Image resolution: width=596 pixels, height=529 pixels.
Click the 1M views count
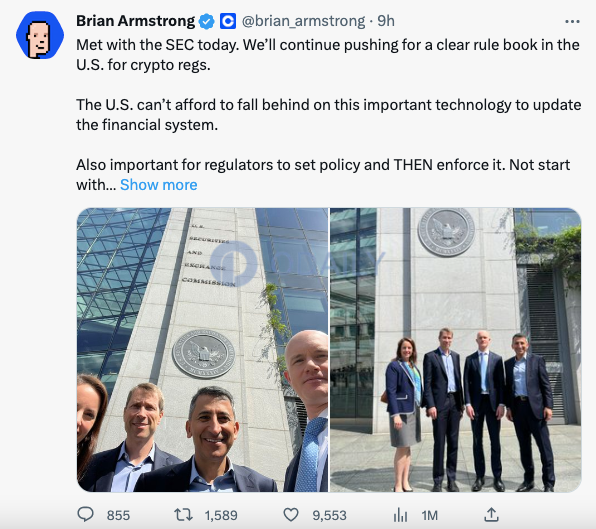coord(430,516)
